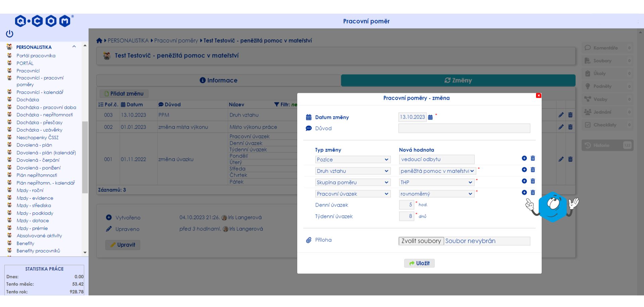Screen dimensions: 644x307
Task: Add a row after the Skupina poměru row
Action: [524, 181]
